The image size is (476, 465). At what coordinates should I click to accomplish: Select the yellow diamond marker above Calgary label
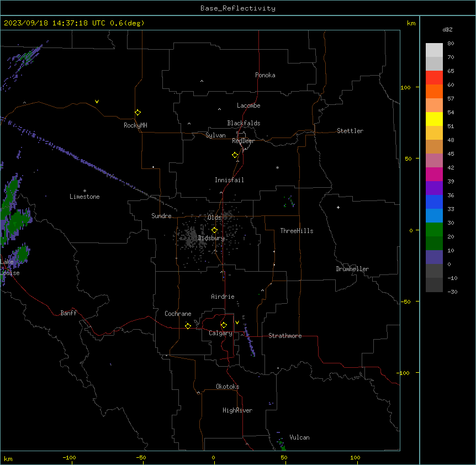tap(224, 325)
